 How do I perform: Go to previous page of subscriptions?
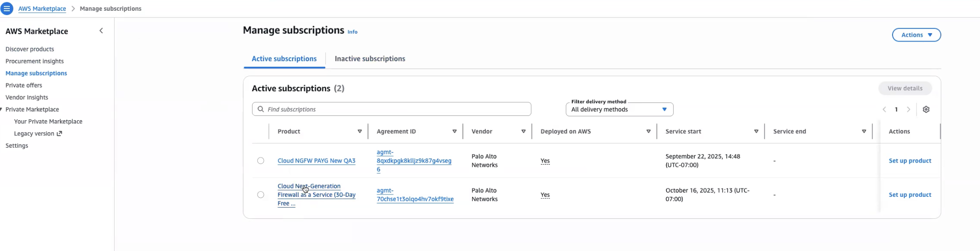coord(884,109)
